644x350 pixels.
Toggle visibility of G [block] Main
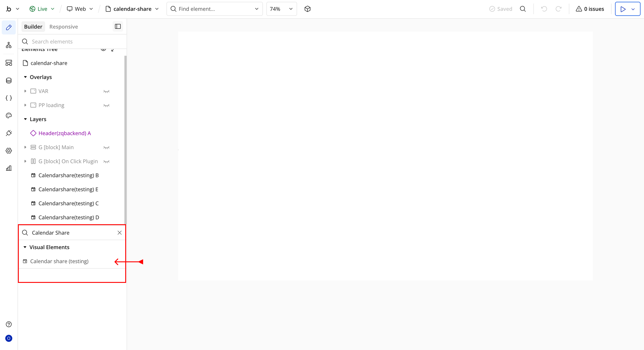(106, 147)
